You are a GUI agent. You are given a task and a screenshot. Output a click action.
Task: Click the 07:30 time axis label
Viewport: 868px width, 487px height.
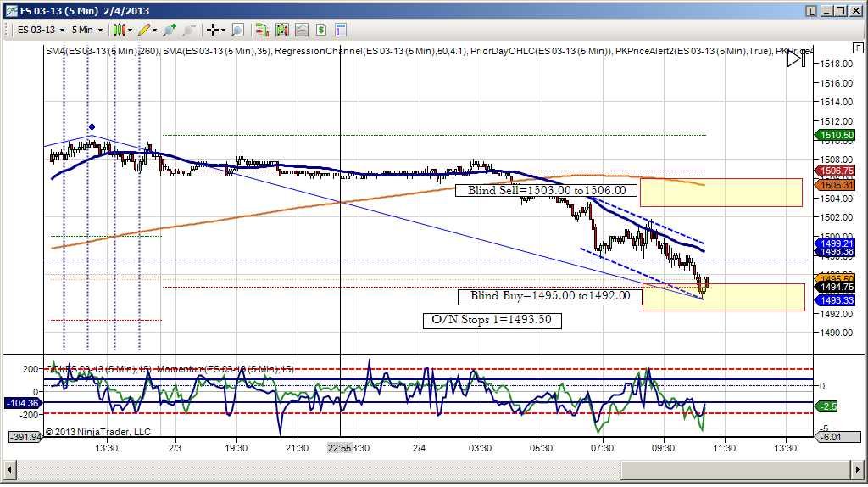coord(602,448)
